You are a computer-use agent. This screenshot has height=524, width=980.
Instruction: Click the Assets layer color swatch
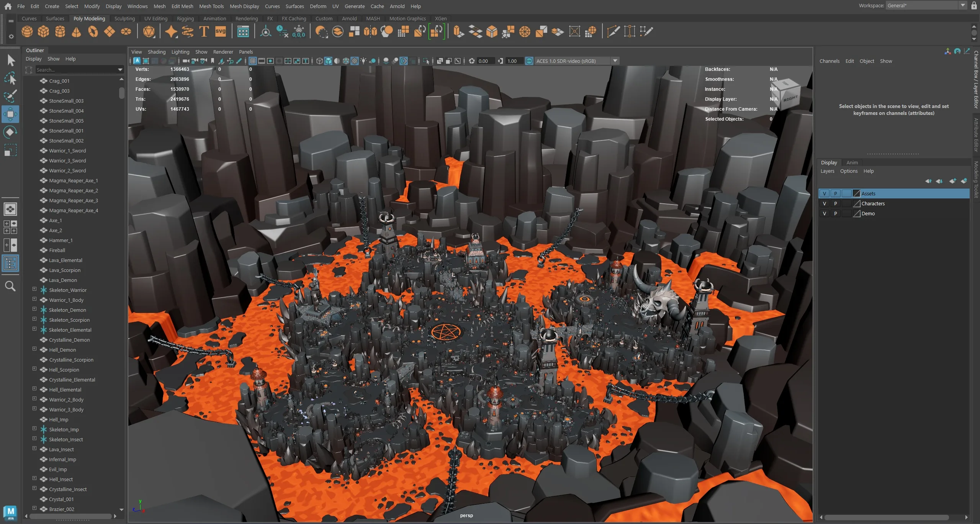coord(857,194)
